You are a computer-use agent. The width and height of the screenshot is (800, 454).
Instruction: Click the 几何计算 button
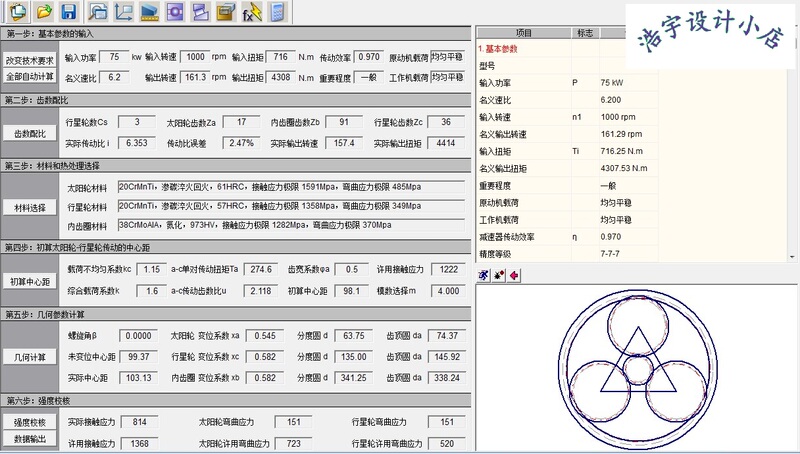[x=30, y=357]
